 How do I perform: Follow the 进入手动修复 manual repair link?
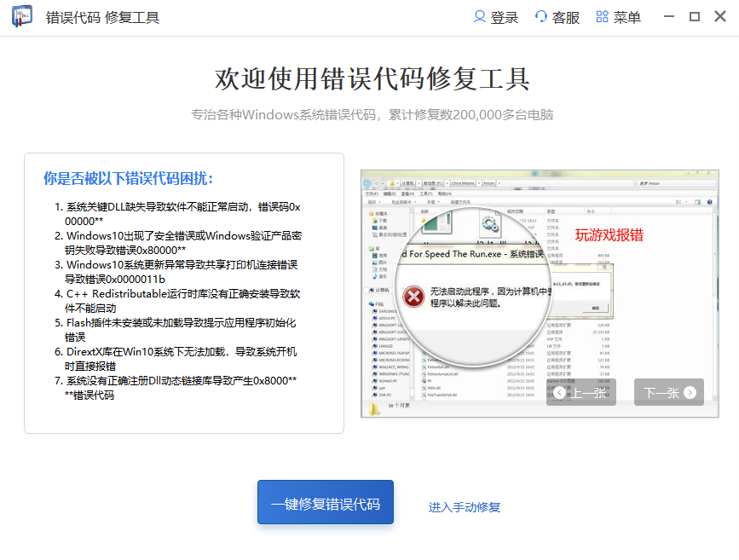coord(465,507)
